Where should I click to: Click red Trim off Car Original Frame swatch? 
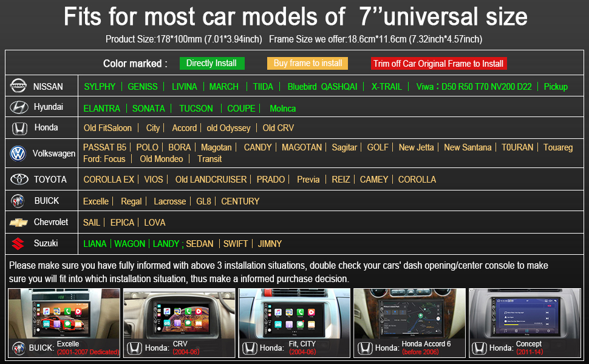coord(439,64)
